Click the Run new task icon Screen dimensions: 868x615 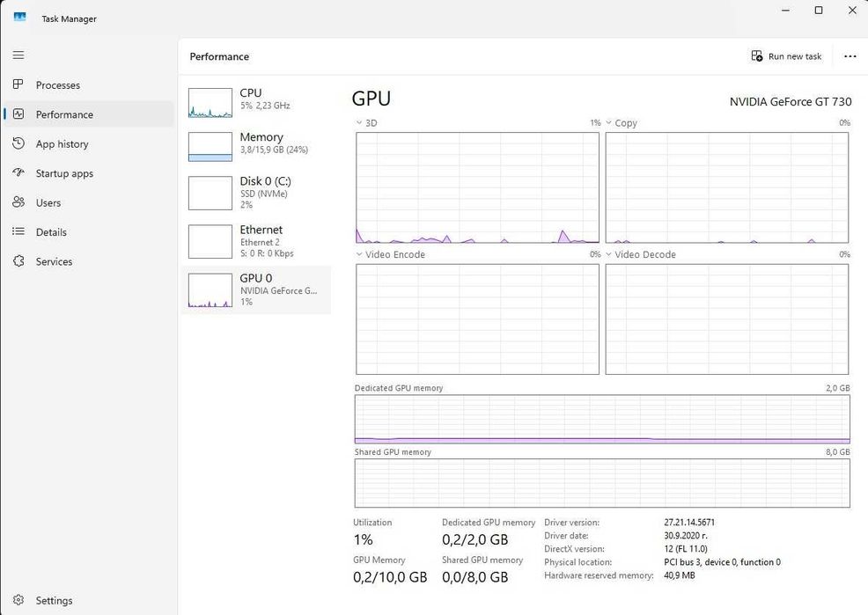click(x=757, y=55)
